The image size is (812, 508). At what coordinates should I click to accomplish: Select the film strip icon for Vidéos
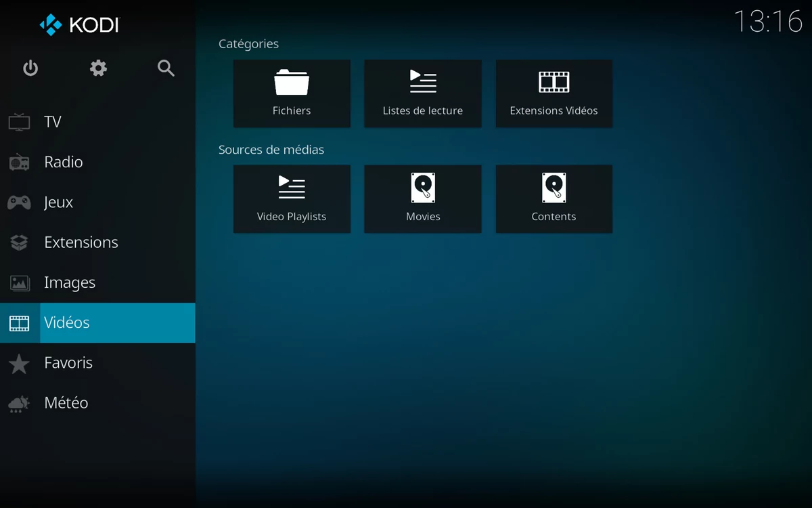point(19,323)
